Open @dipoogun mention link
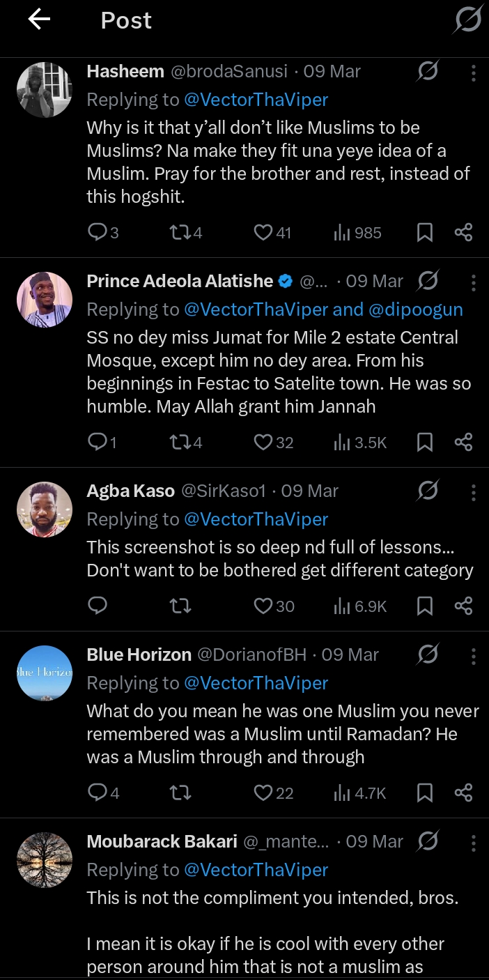 [416, 309]
